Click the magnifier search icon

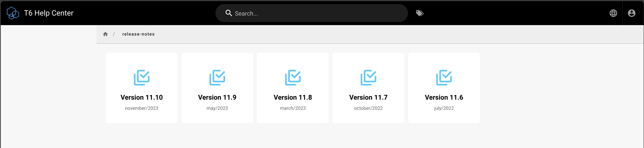tap(229, 13)
